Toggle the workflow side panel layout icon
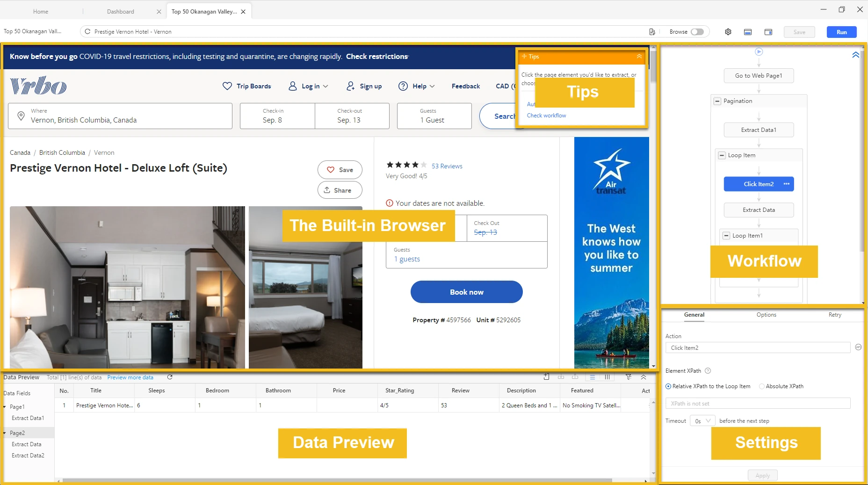Image resolution: width=868 pixels, height=485 pixels. 768,32
